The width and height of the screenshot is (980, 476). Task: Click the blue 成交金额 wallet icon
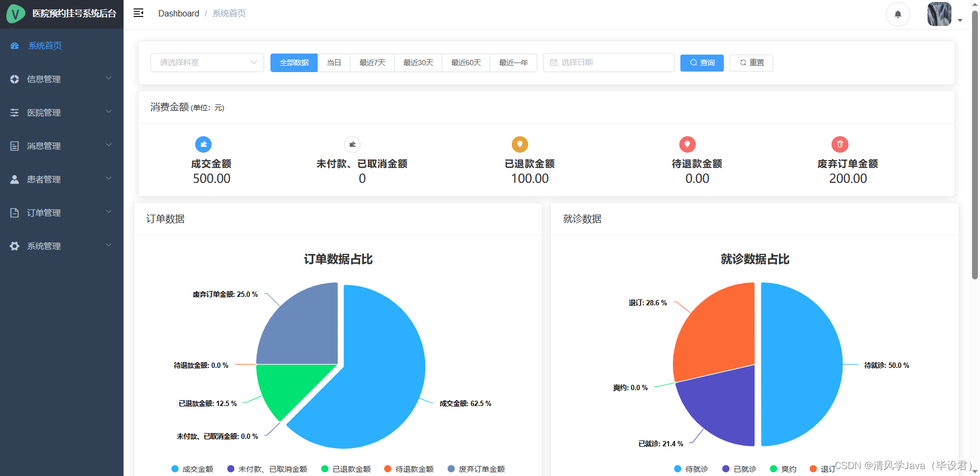click(204, 144)
